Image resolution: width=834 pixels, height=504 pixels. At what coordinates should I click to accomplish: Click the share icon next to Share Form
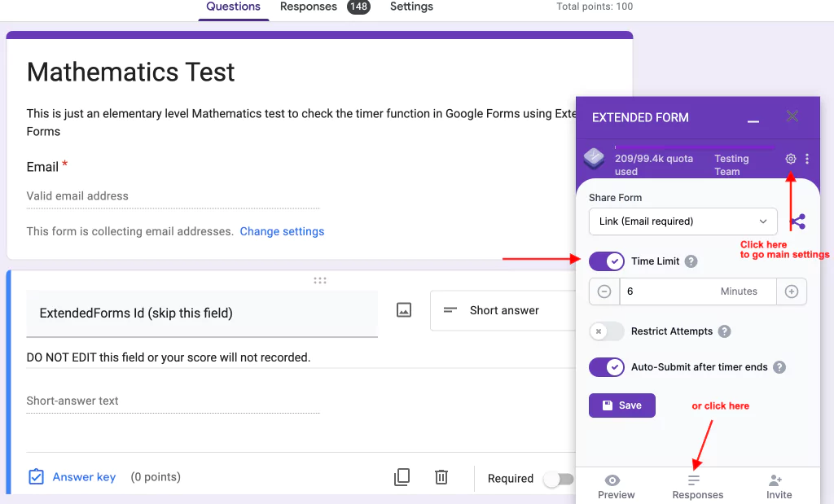click(797, 221)
